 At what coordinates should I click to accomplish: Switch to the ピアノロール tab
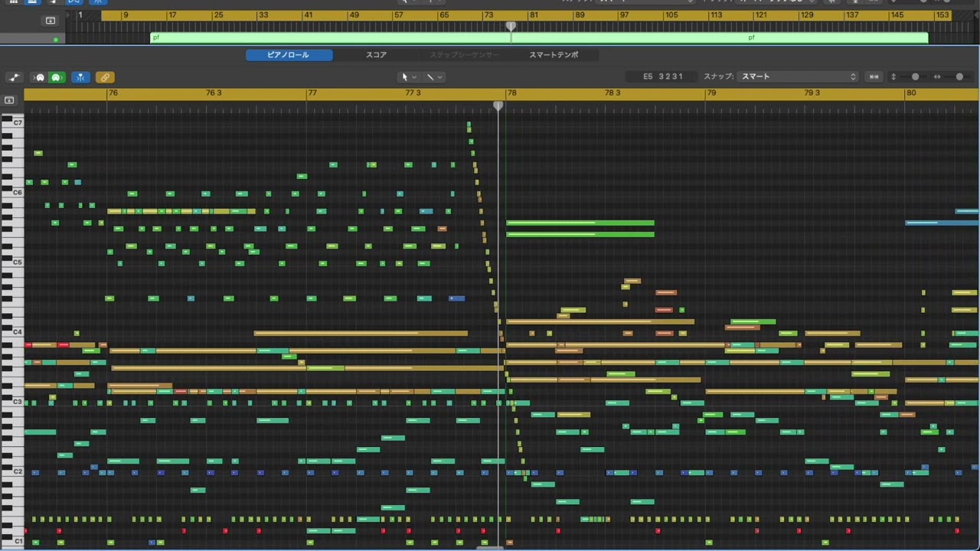tap(289, 55)
